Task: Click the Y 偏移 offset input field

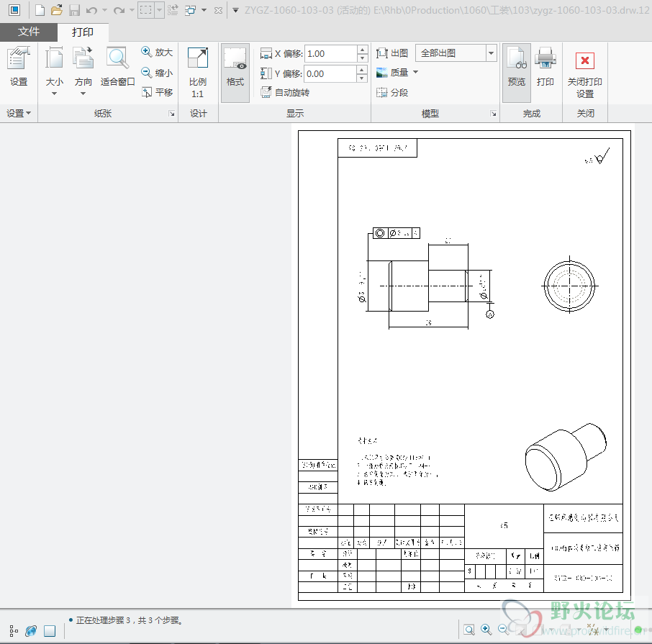Action: 330,74
